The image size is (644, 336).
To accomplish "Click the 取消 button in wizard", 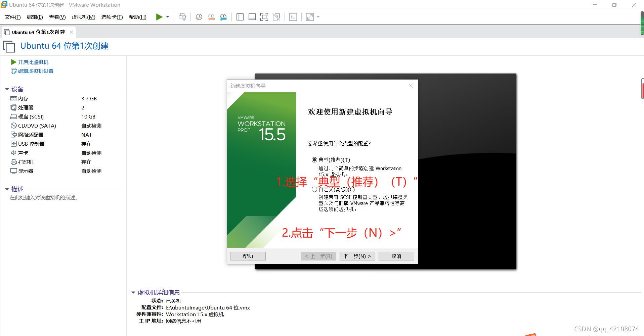I will tap(396, 256).
